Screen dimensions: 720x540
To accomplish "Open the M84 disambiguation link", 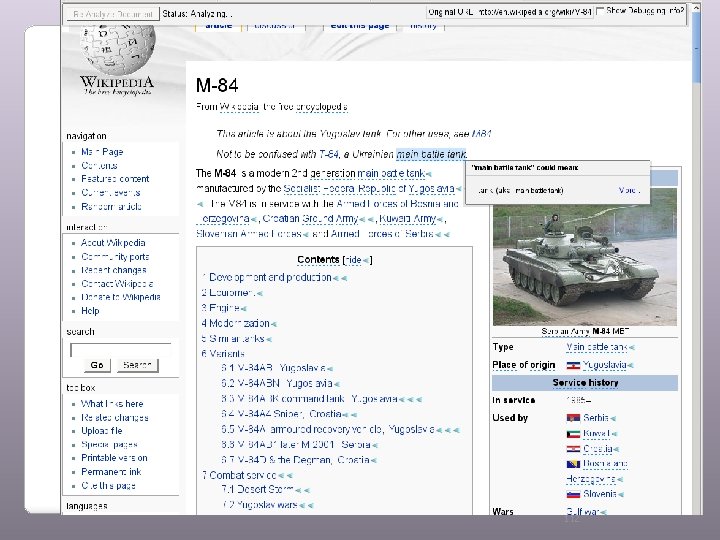I will [482, 134].
